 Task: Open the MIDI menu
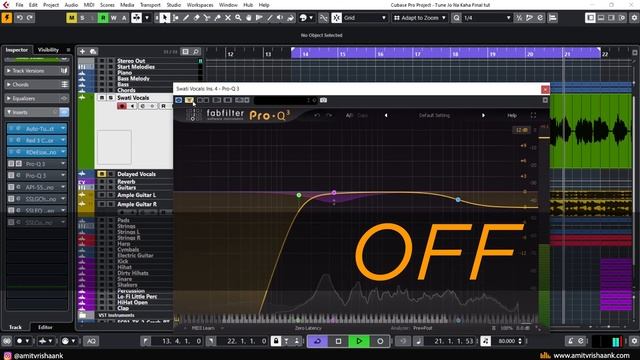[x=89, y=5]
